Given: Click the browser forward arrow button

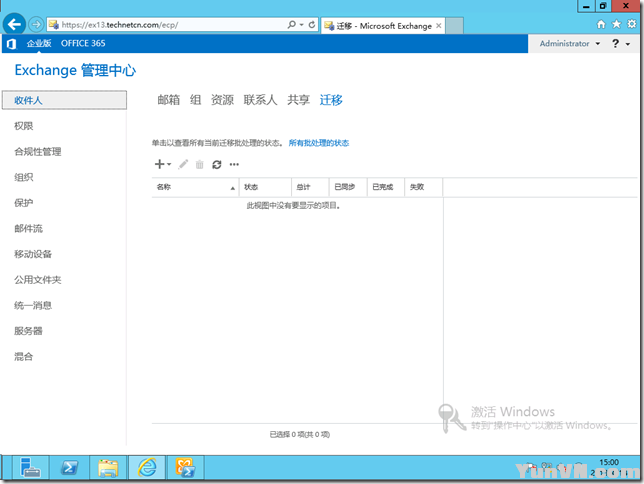Looking at the screenshot, I should tap(36, 25).
